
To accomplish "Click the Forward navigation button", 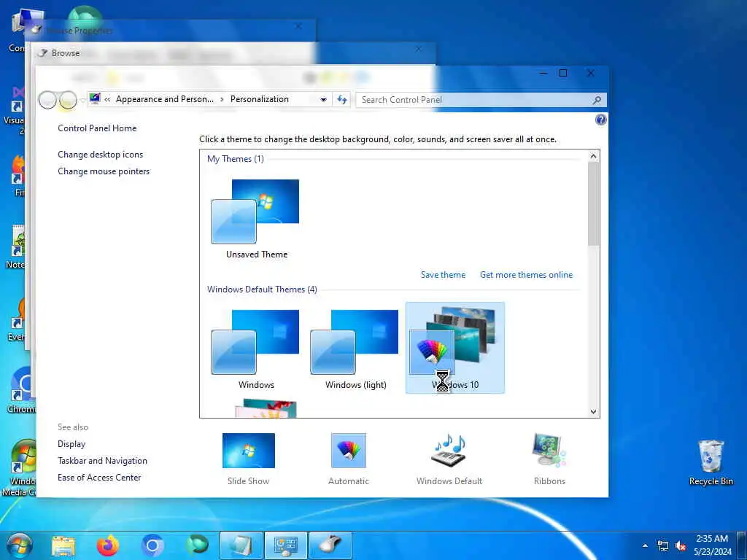I will [x=68, y=100].
